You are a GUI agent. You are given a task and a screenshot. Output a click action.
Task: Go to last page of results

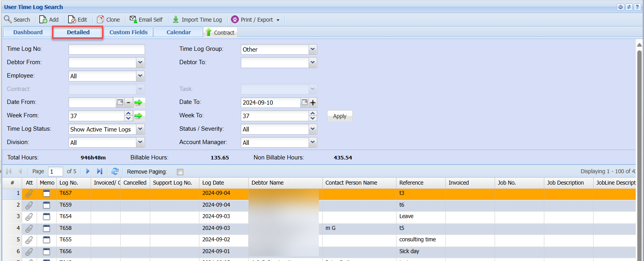(x=100, y=171)
